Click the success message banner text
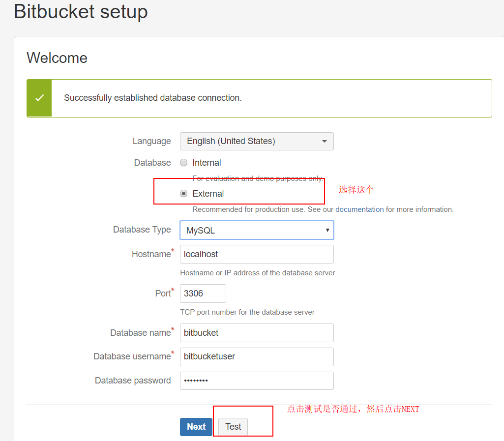The width and height of the screenshot is (504, 441). click(153, 98)
